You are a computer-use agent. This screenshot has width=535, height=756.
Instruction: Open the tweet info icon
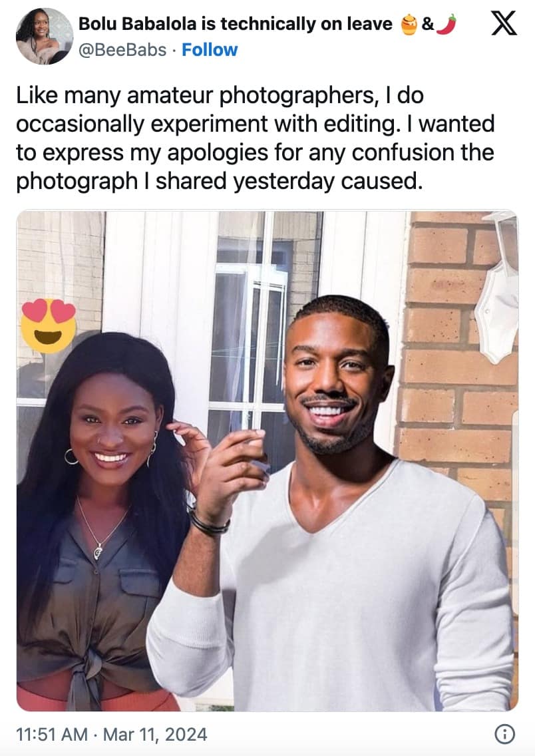pos(504,734)
